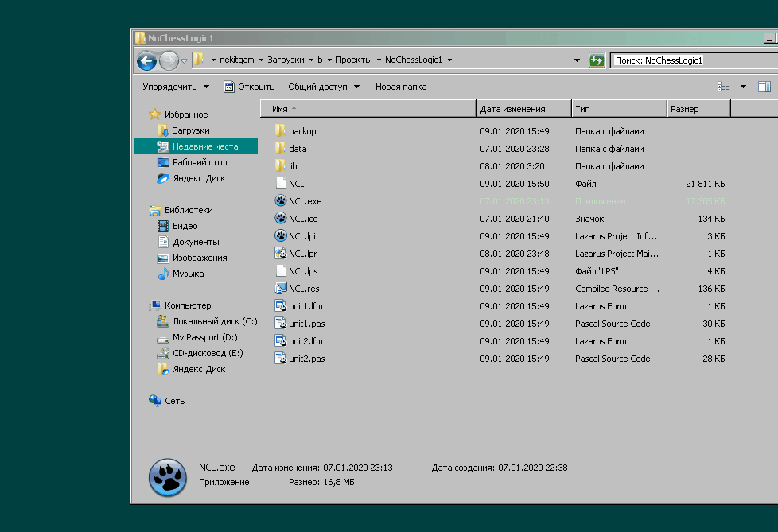Select the unit2.pas source file icon
This screenshot has height=532, width=778.
tap(280, 358)
